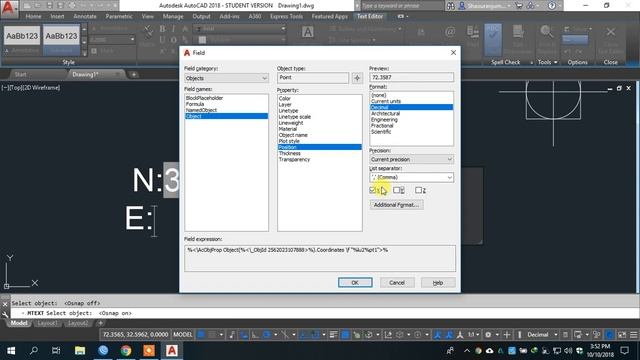Image resolution: width=640 pixels, height=360 pixels.
Task: Switch to the Text Editor ribbon tab
Action: [x=370, y=16]
